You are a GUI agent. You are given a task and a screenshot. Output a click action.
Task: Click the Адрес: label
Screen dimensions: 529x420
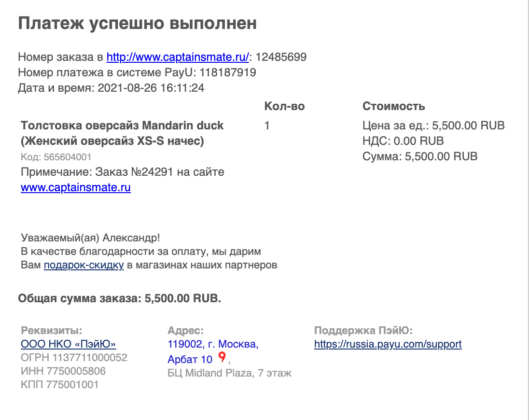tap(185, 330)
